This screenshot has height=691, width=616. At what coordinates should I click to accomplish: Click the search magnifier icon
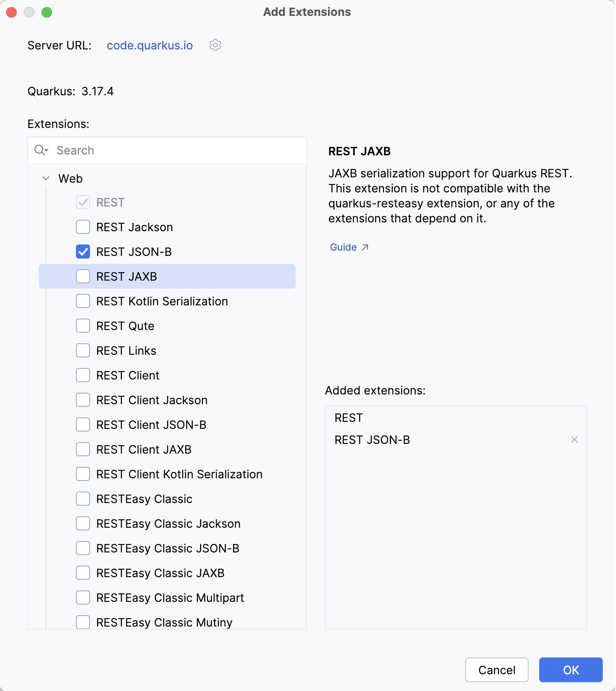point(39,150)
